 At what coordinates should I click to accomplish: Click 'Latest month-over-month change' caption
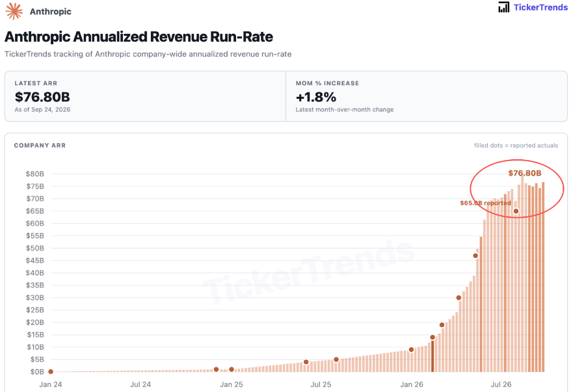click(x=345, y=110)
